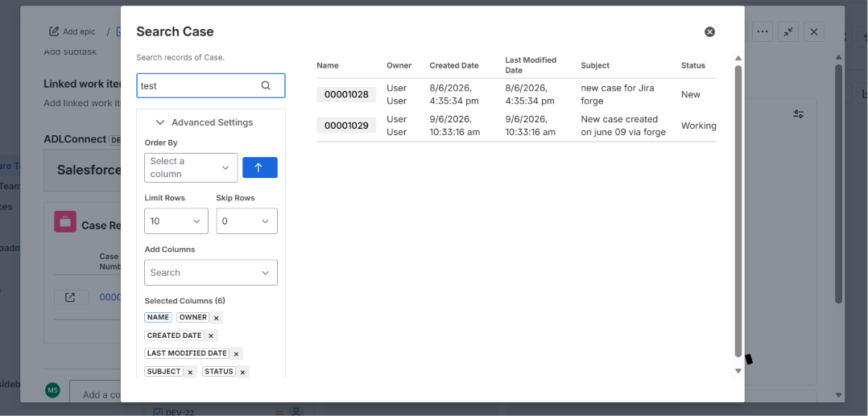The height and width of the screenshot is (416, 868).
Task: Click the Last Modified Date column header
Action: click(x=531, y=65)
